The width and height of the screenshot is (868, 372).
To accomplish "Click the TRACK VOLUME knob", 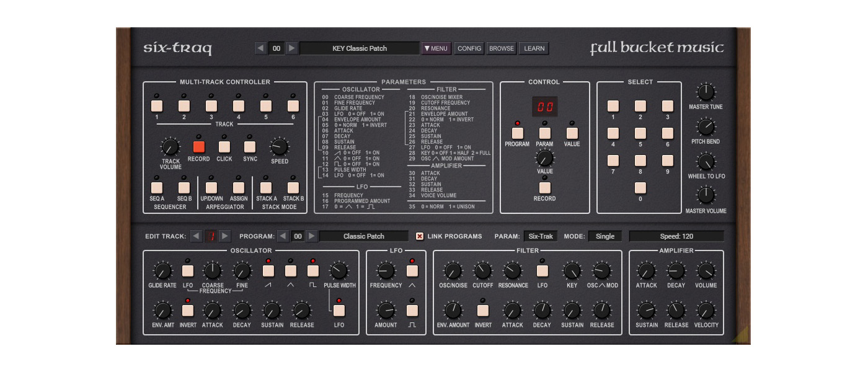I will 170,147.
